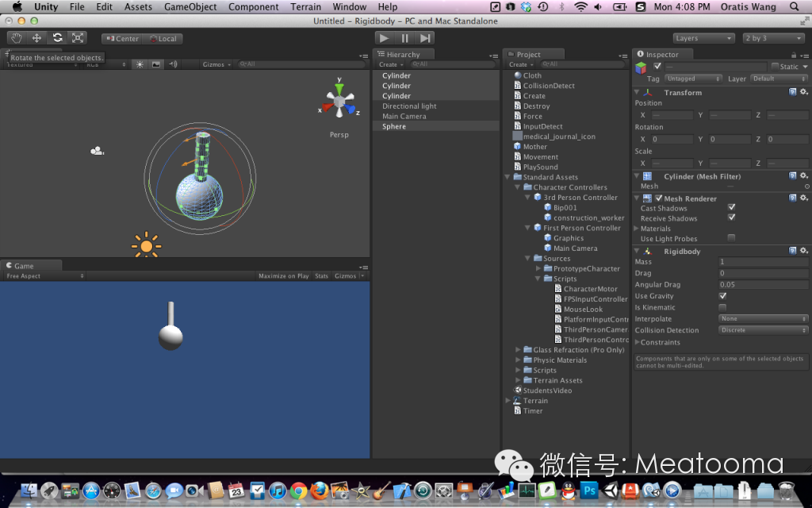Enable Use Light Probes
Viewport: 812px width, 508px height.
click(731, 238)
